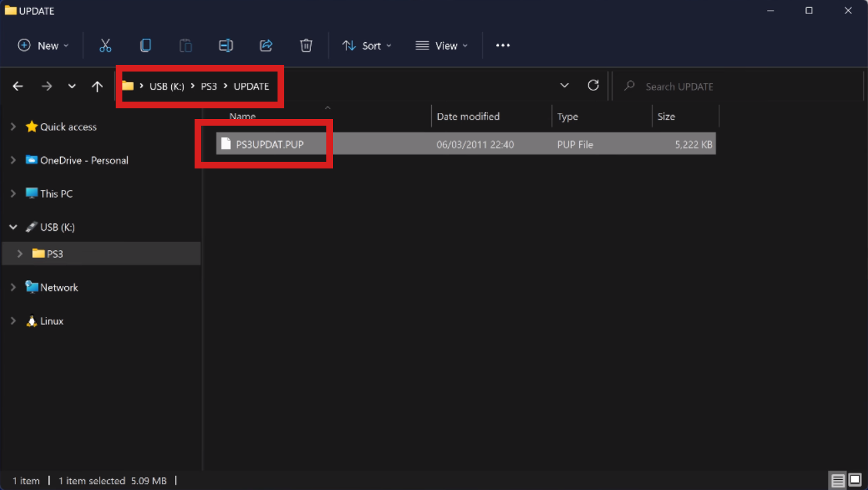Click USB (K:) in the address path
Viewport: 868px width, 490px height.
167,86
